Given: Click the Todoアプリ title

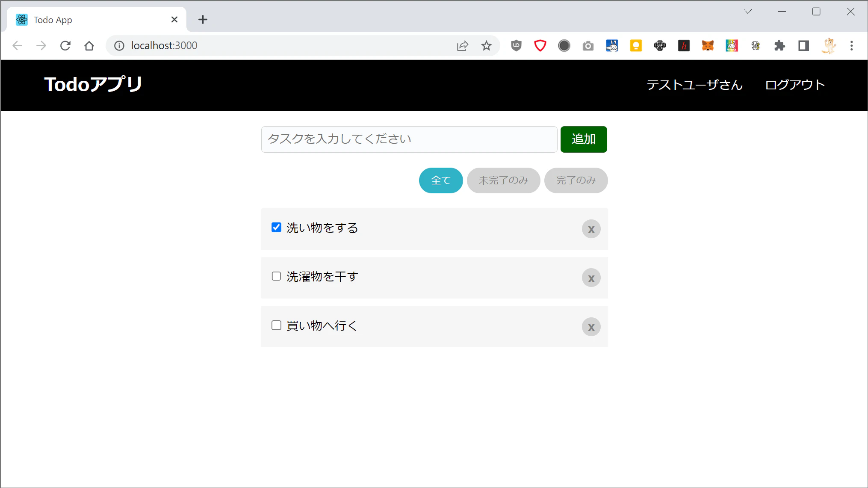Looking at the screenshot, I should (93, 84).
